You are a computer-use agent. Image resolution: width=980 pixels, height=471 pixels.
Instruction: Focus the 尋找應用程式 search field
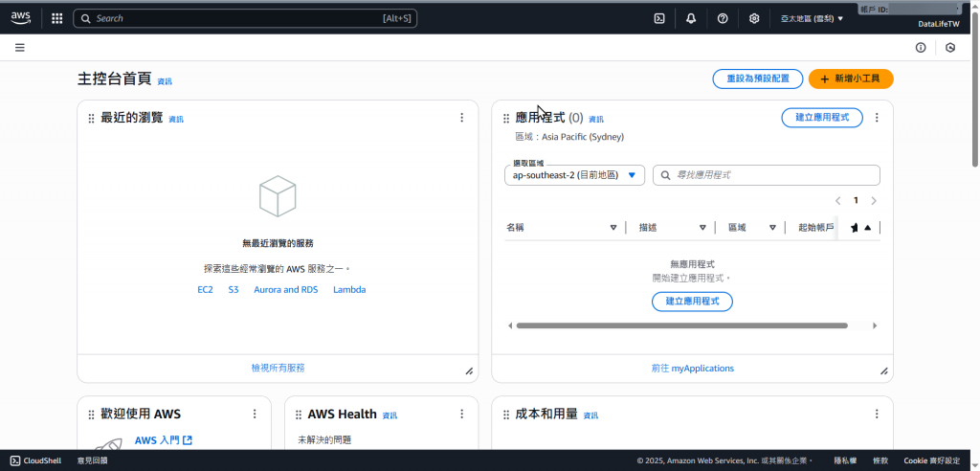coord(767,175)
